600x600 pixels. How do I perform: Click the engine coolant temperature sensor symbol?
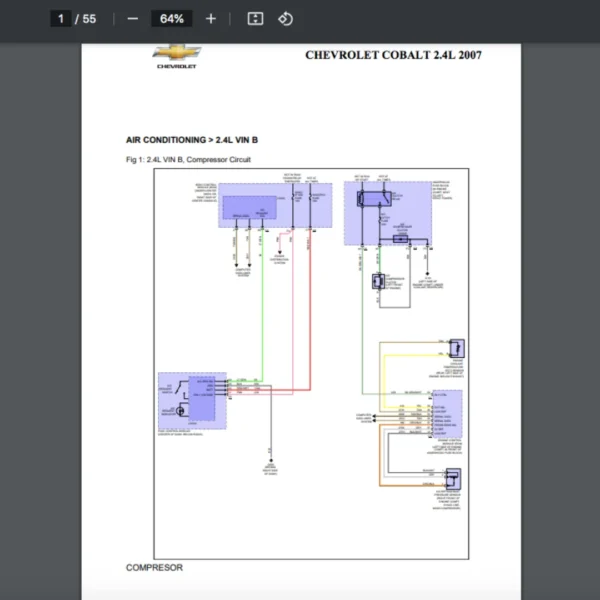(x=456, y=348)
